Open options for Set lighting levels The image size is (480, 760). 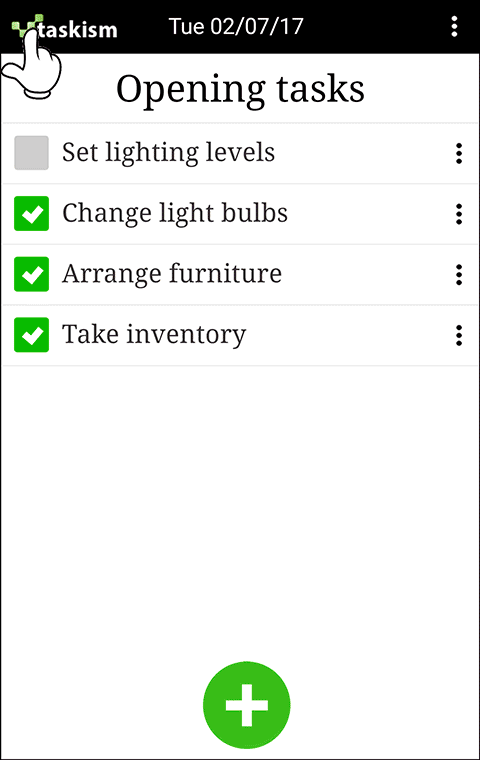coord(459,154)
